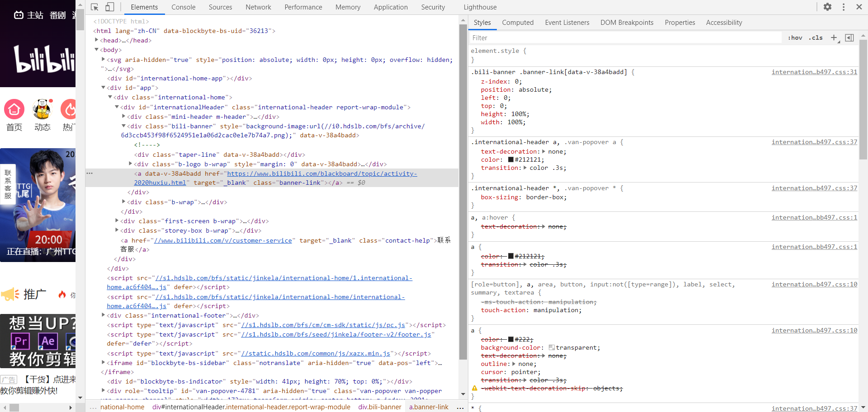Select the DOM Breakpoints sidebar tab
Screen dimensions: 868x412
point(627,23)
